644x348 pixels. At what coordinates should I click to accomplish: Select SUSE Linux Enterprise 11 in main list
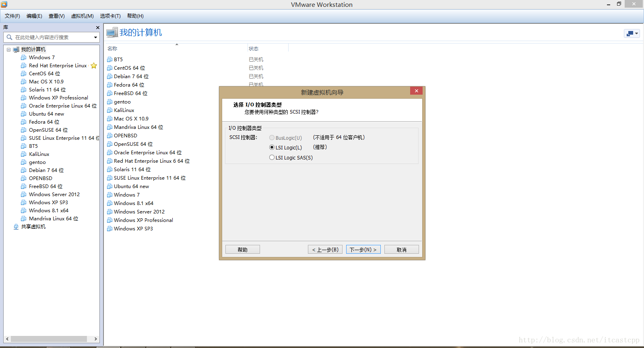tap(150, 178)
